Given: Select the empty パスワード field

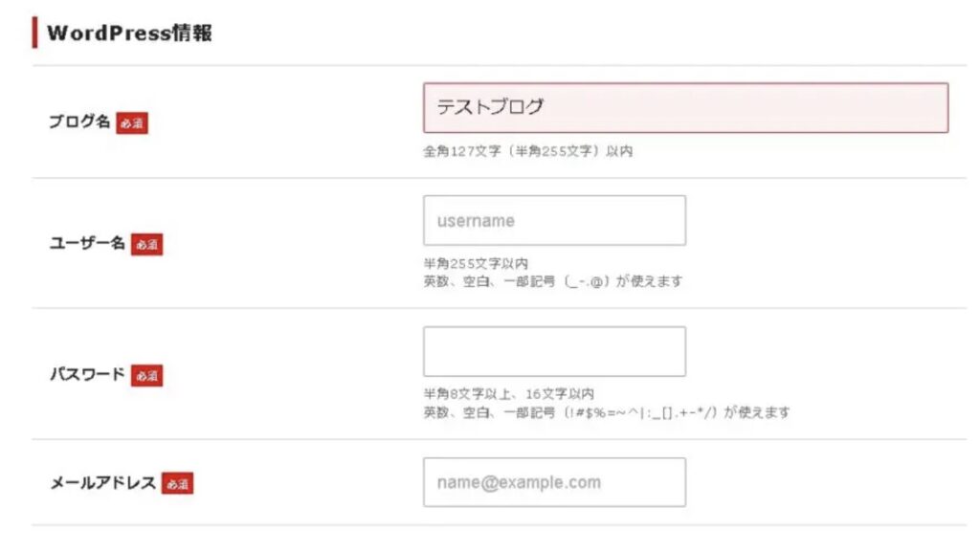Looking at the screenshot, I should pos(554,351).
